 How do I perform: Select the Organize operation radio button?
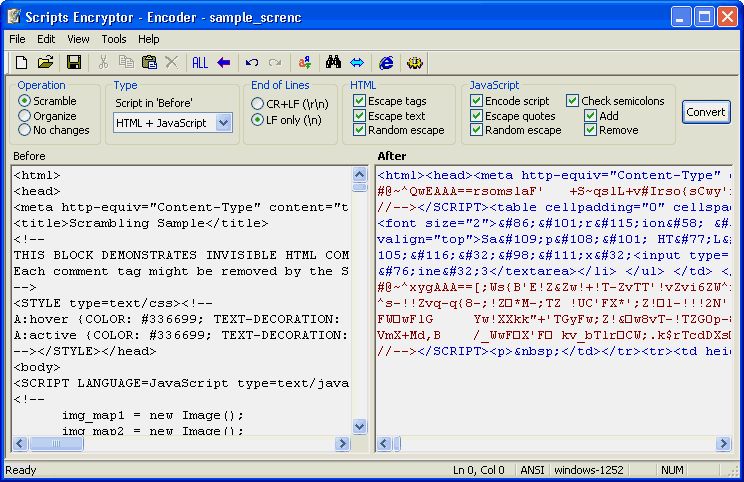coord(25,116)
